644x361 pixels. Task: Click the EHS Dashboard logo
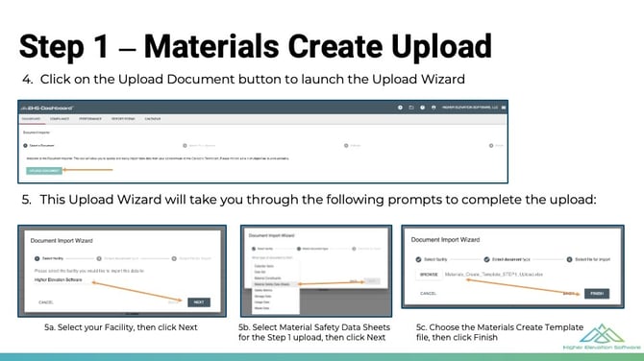click(x=47, y=108)
